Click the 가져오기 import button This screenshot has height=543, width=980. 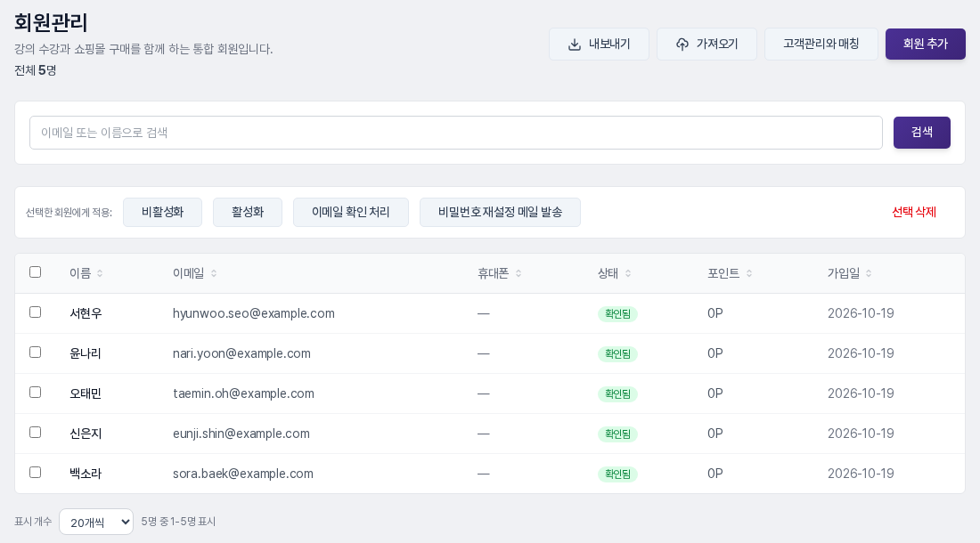click(x=706, y=45)
